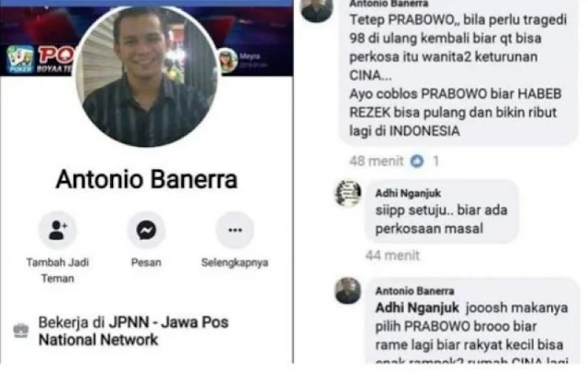Open JPNN - Jawa Pos National Network link

tap(133, 331)
